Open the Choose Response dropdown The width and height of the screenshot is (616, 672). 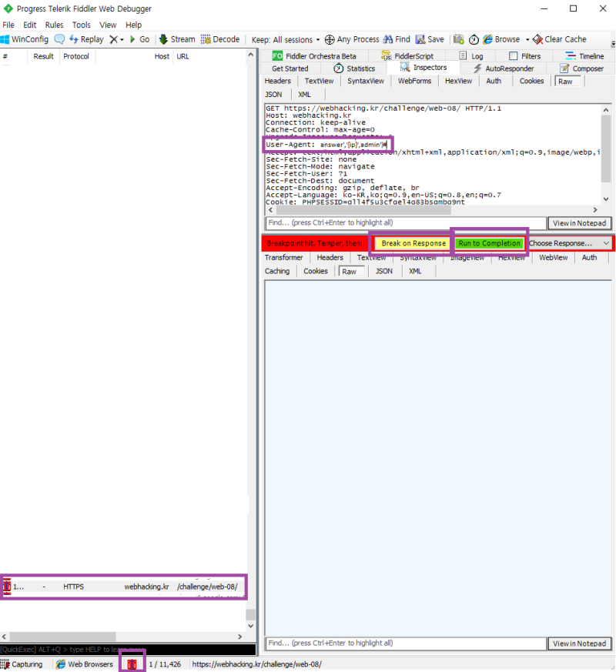(570, 242)
